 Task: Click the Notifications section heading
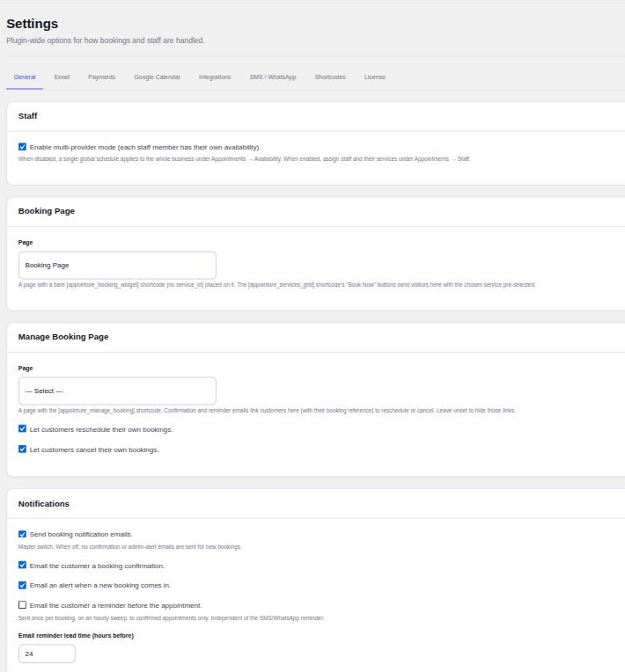point(44,504)
